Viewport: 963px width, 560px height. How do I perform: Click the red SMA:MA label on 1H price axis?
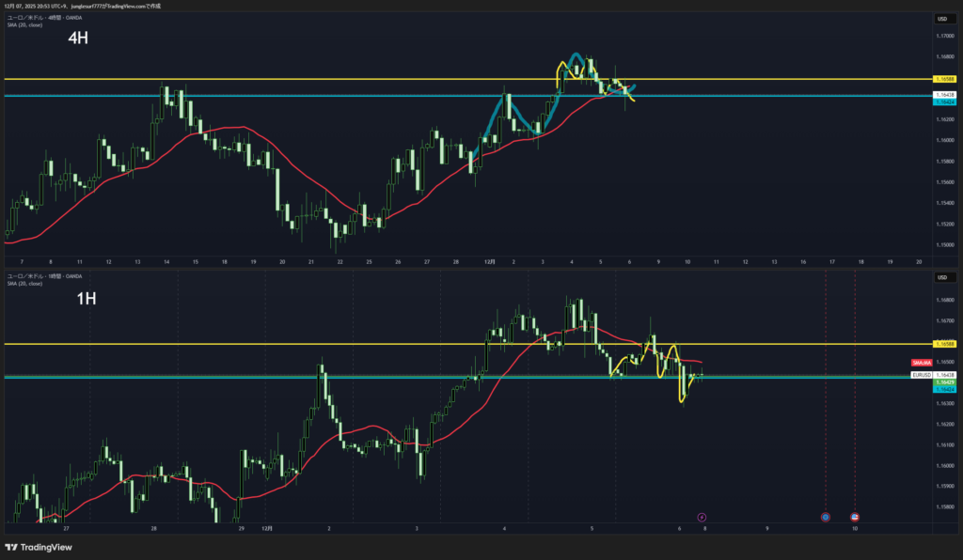tap(921, 363)
